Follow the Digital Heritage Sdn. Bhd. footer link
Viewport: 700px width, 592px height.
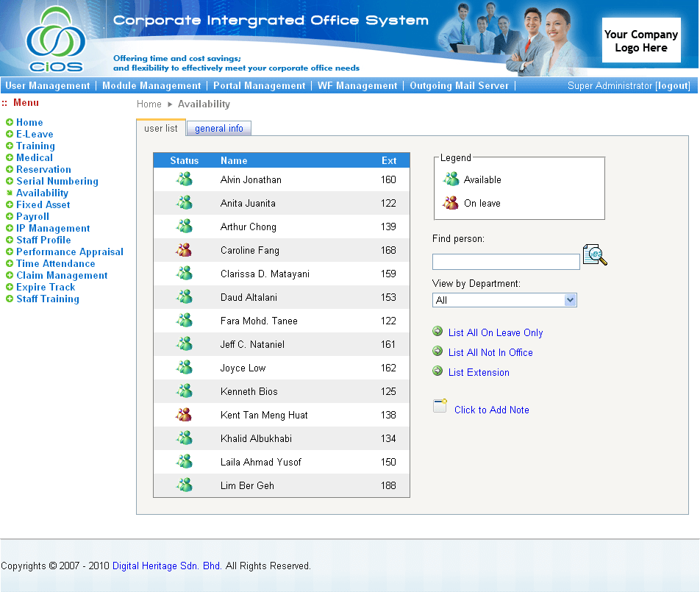click(166, 566)
